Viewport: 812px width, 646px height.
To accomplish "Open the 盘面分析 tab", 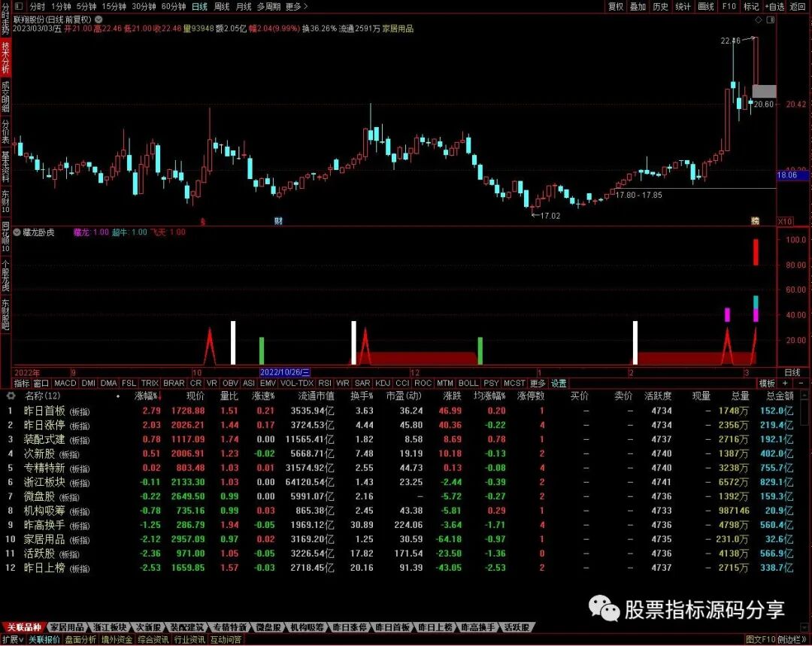I will 80,640.
